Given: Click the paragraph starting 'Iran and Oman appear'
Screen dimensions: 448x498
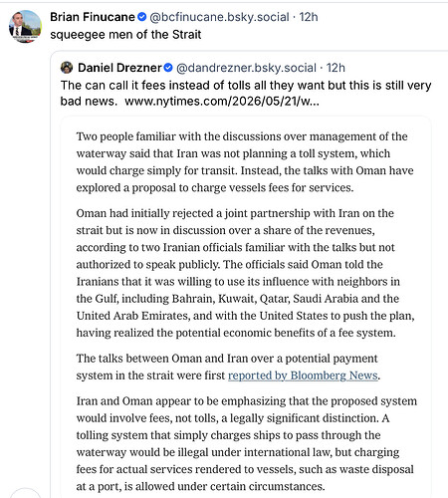Looking at the screenshot, I should pyautogui.click(x=247, y=443).
